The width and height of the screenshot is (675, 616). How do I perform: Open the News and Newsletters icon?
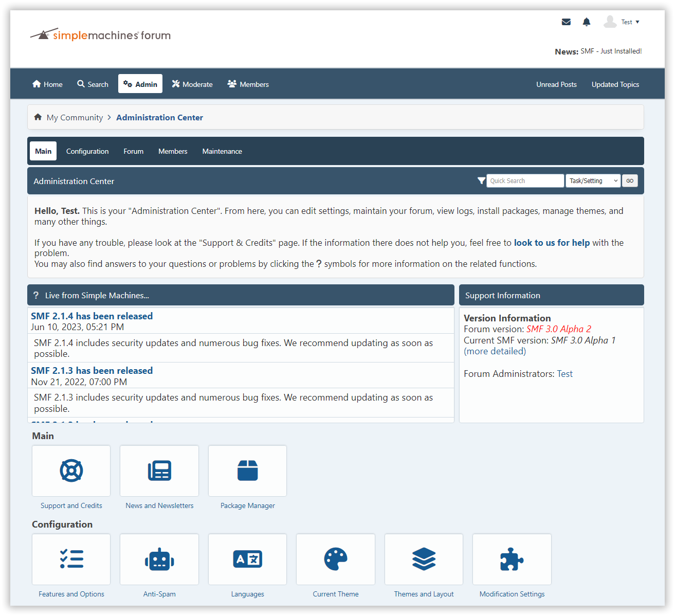[x=159, y=470]
